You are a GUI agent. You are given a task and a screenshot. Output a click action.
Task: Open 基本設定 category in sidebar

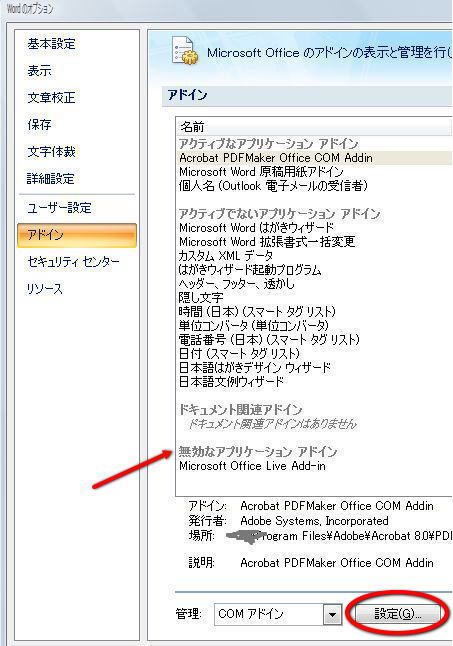pos(51,44)
